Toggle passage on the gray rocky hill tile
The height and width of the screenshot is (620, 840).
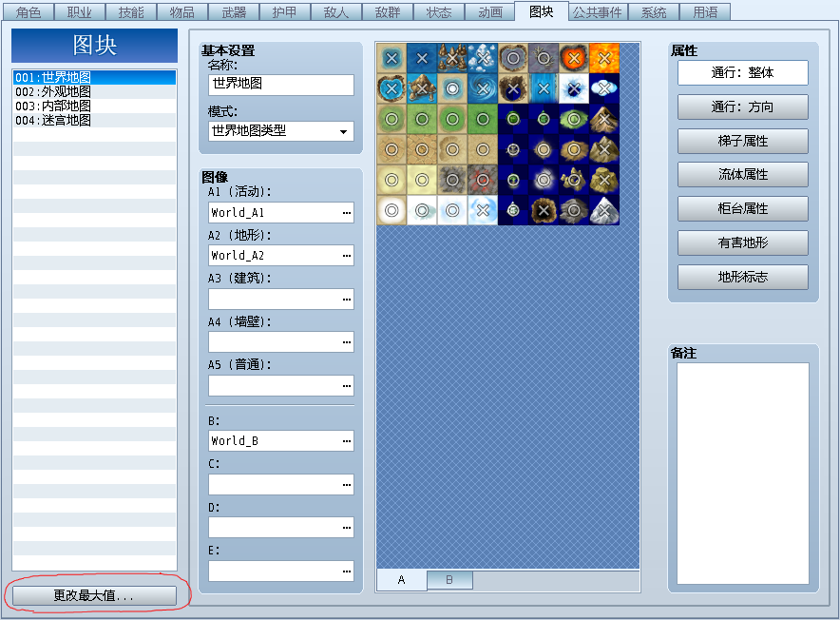(574, 210)
